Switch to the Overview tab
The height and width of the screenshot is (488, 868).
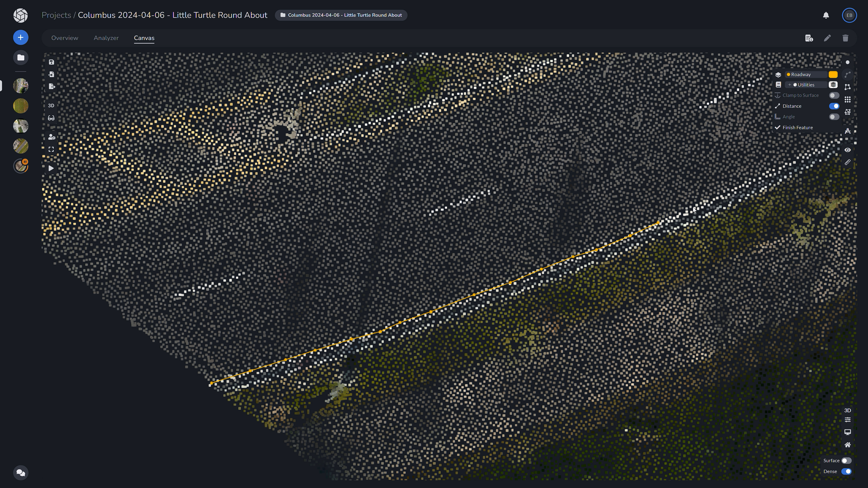click(x=64, y=38)
